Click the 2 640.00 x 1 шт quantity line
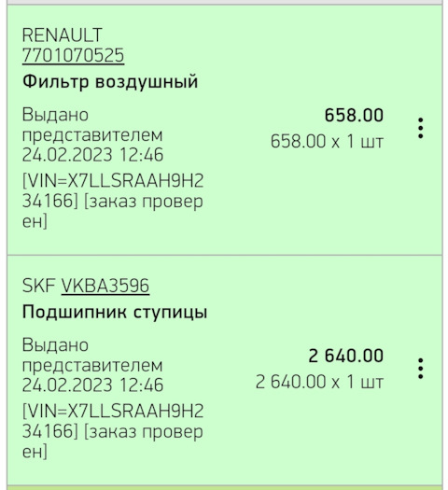The height and width of the screenshot is (490, 448). [319, 382]
